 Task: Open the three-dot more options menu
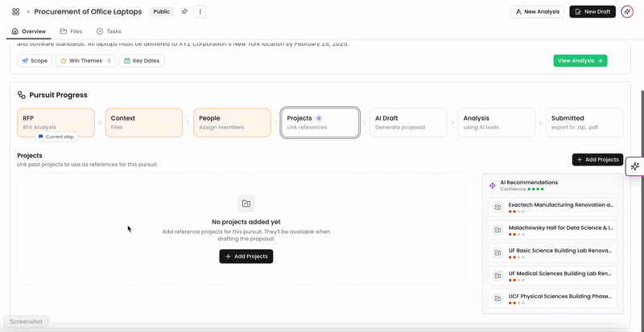tap(200, 11)
